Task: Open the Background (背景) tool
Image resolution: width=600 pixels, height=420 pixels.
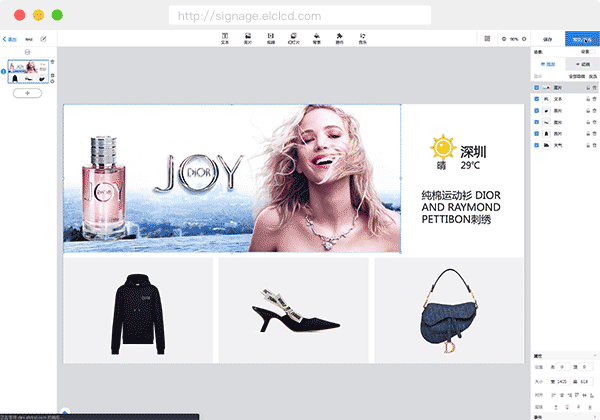Action: point(316,38)
